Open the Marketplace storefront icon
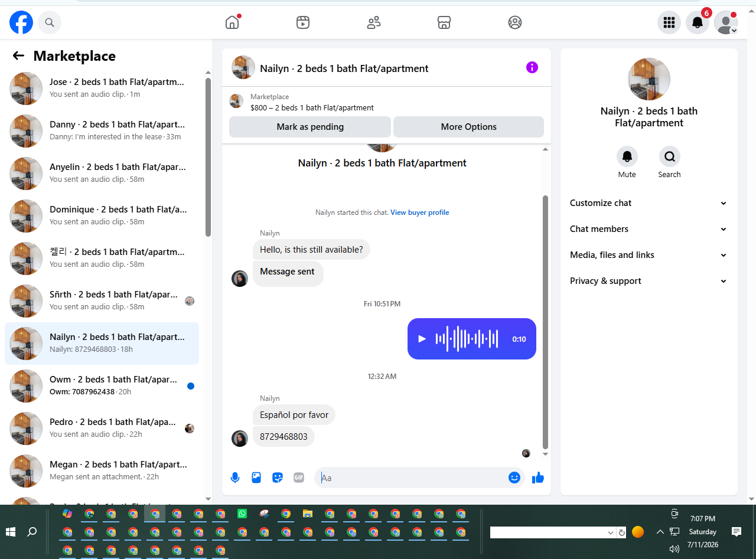 tap(444, 22)
